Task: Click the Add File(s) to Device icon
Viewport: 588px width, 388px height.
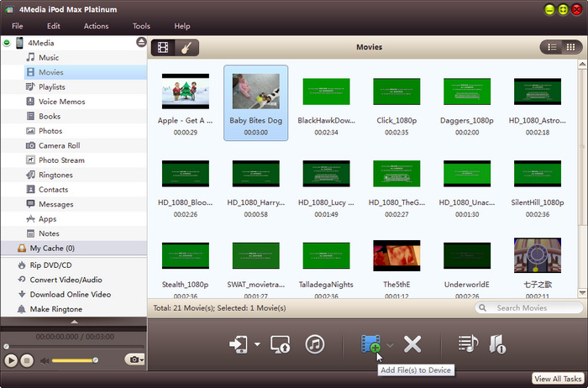Action: (370, 343)
